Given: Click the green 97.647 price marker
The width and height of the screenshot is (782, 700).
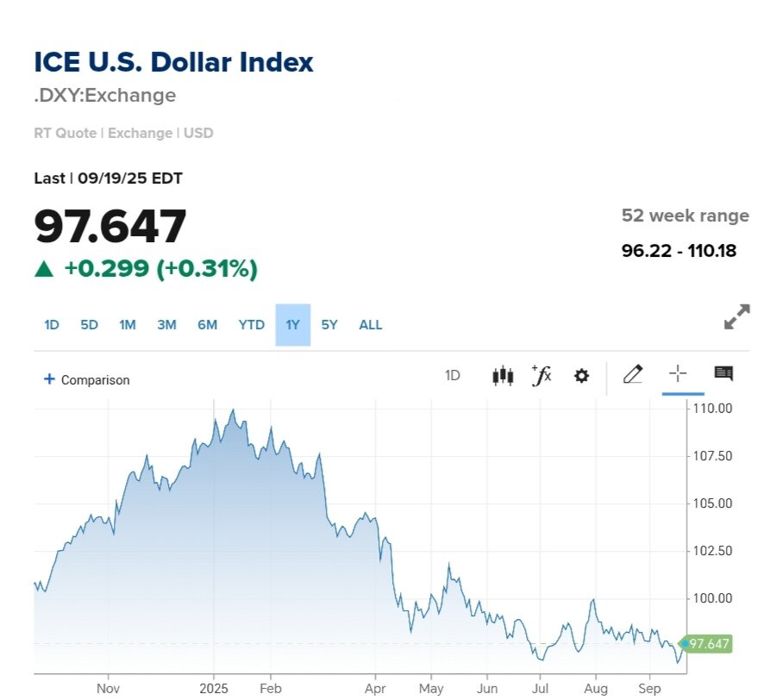Looking at the screenshot, I should (707, 644).
